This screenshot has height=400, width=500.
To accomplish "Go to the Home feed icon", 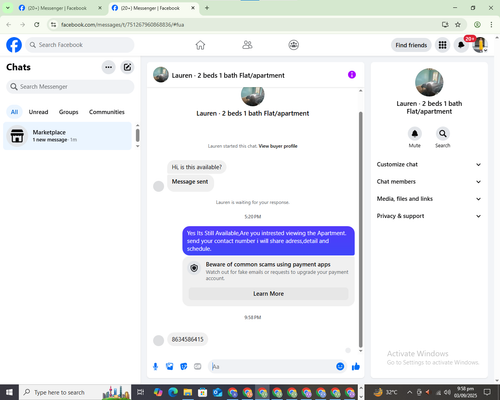I will (200, 45).
